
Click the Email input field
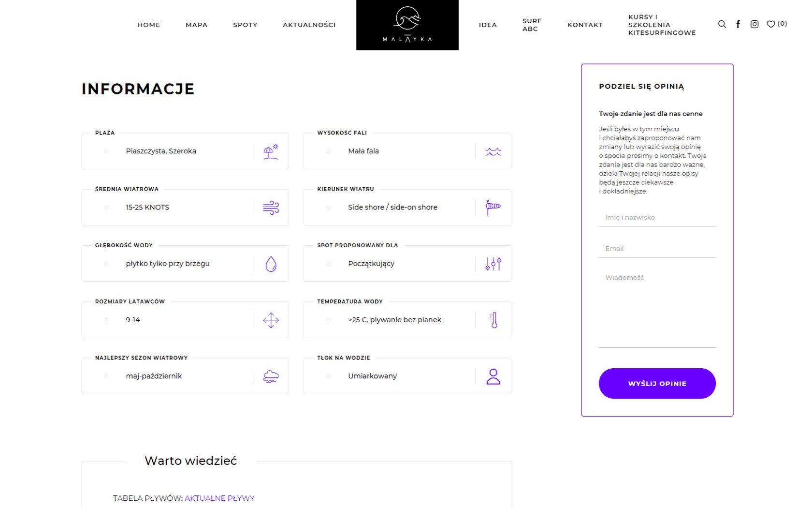coord(657,249)
